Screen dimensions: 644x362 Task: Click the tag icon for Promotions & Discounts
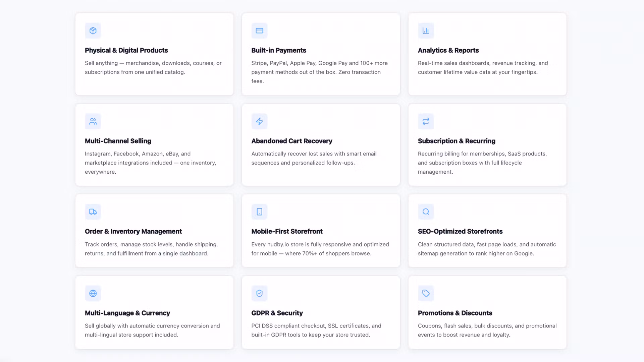click(426, 293)
